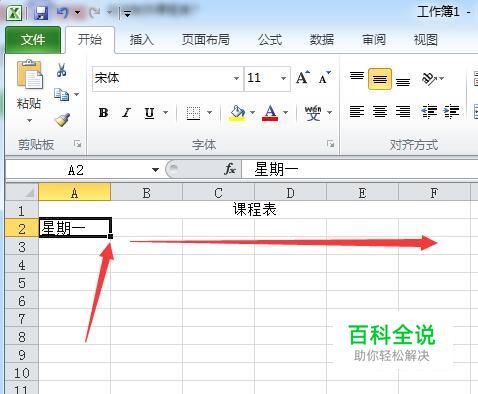Decrease indent icon
478x394 pixels.
click(x=429, y=111)
